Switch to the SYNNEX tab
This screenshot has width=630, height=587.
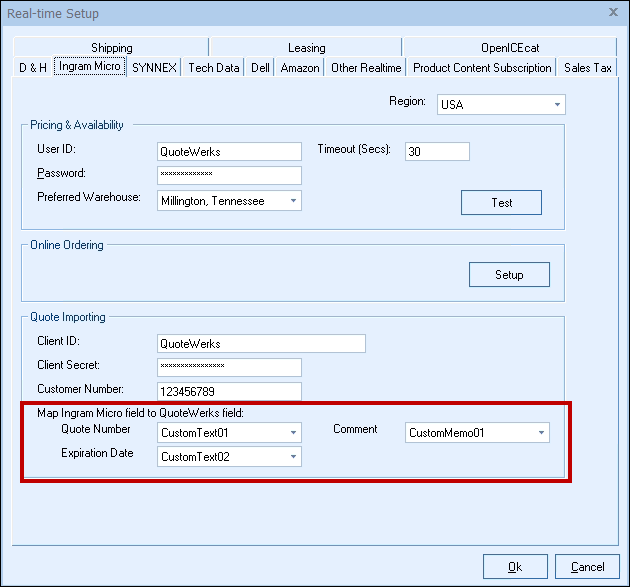[x=154, y=67]
